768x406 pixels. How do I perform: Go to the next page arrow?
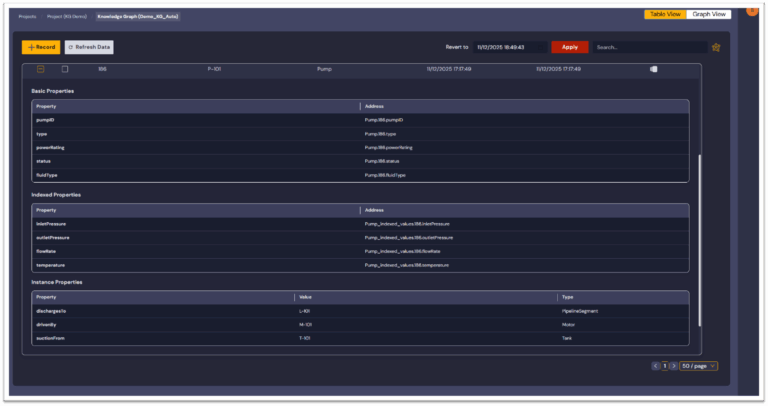tap(674, 366)
